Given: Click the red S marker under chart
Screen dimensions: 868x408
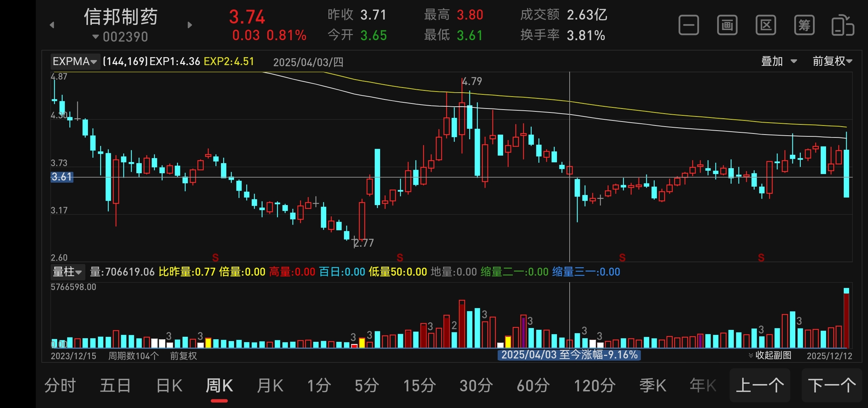Looking at the screenshot, I should pos(216,258).
